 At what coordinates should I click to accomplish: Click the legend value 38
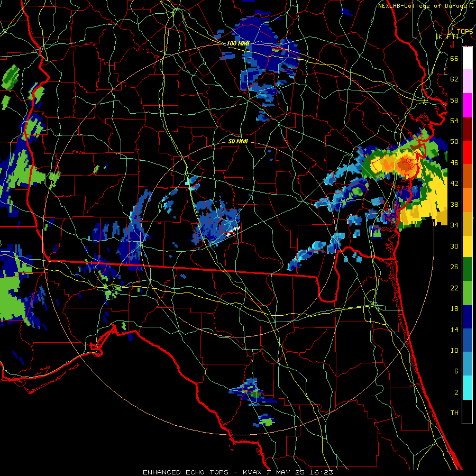[454, 204]
